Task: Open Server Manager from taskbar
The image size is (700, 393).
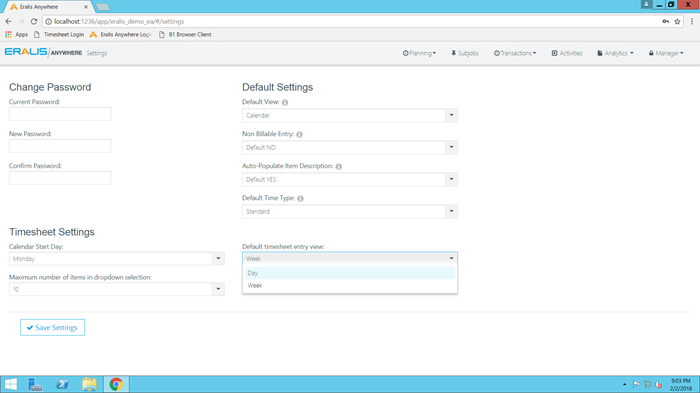Action: (x=35, y=384)
